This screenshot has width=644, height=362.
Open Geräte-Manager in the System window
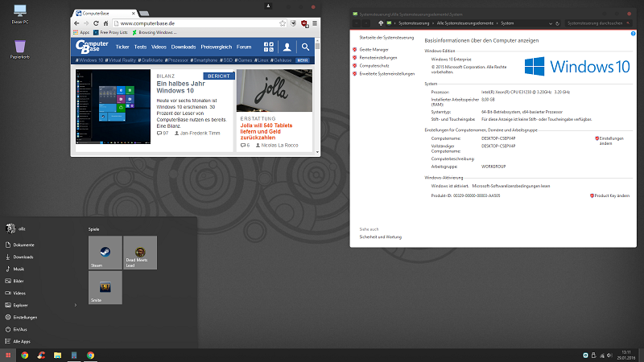[374, 50]
